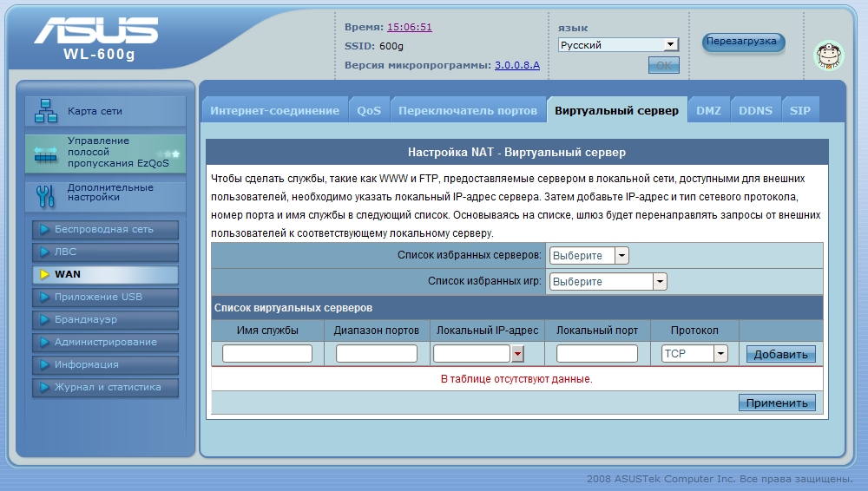Click the advanced settings wrench icon
This screenshot has width=868, height=491.
(x=45, y=196)
